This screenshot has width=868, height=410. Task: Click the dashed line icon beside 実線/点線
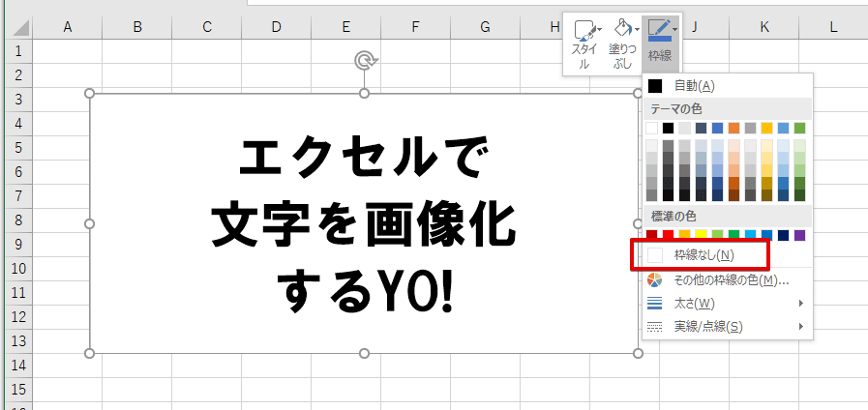click(654, 327)
